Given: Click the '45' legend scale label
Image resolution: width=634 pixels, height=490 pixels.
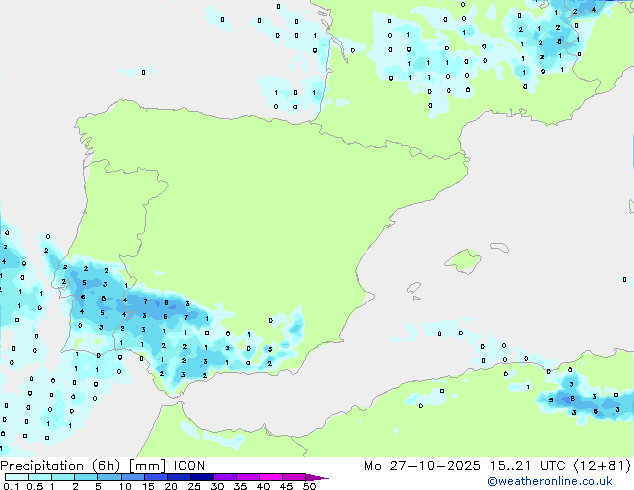Looking at the screenshot, I should click(x=286, y=486).
